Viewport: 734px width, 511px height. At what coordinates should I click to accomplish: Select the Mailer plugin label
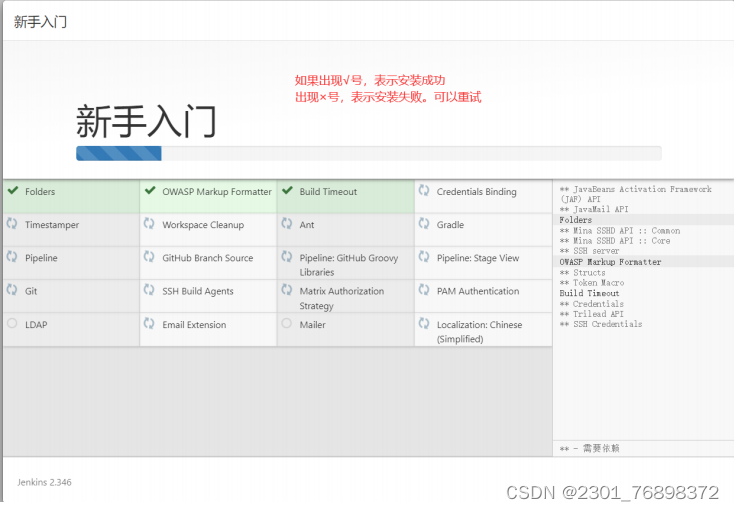point(312,325)
